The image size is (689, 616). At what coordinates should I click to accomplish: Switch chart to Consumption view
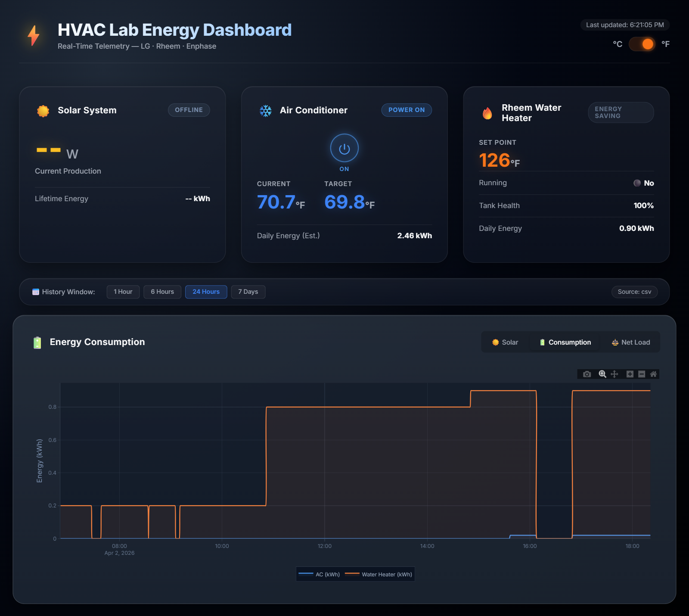coord(565,342)
